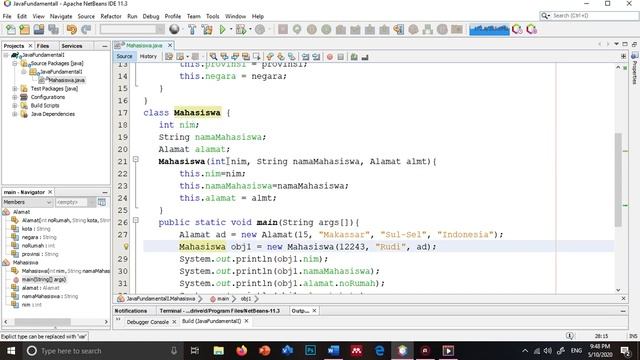This screenshot has height=360, width=640.
Task: Collapse the code fold at line 21
Action: tap(136, 160)
